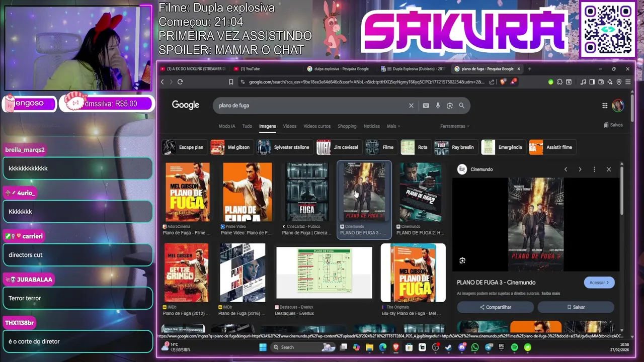
Task: Open on-screen keyboard input tool
Action: 426,106
